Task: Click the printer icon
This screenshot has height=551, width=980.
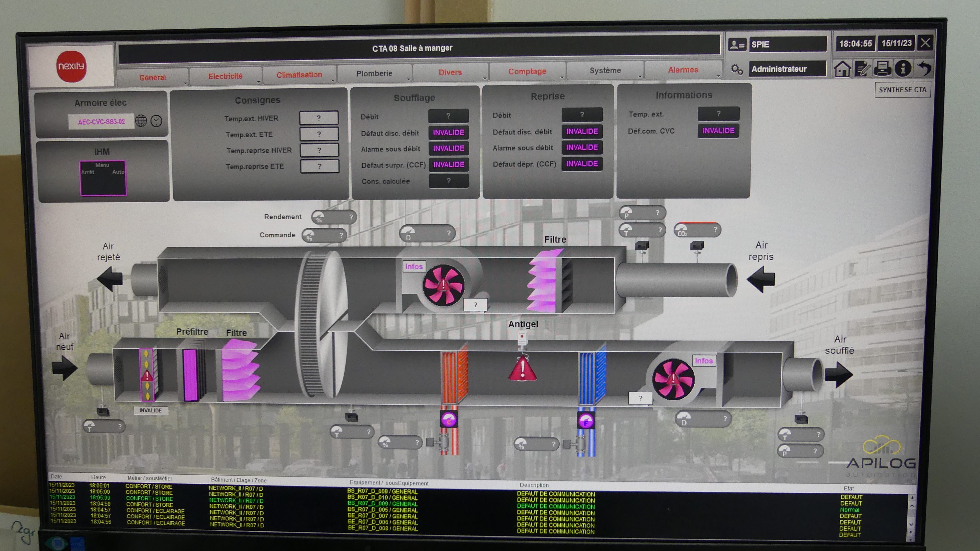Action: (x=882, y=69)
